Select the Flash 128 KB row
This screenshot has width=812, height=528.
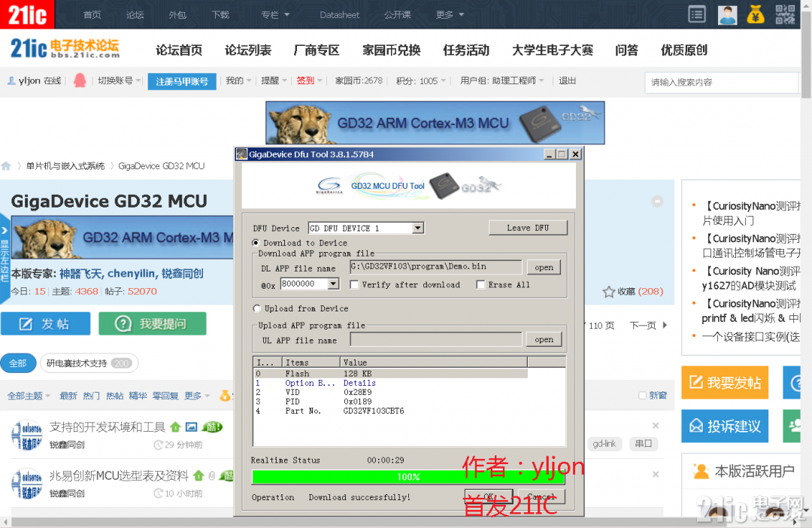(x=391, y=374)
